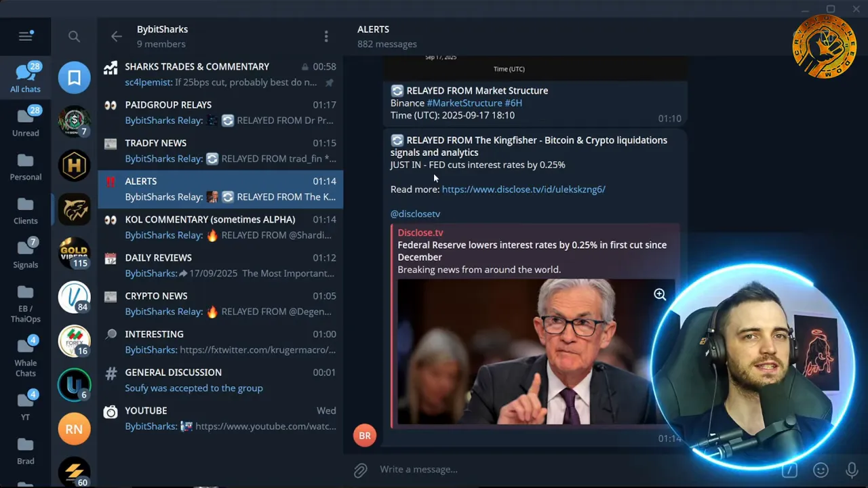The width and height of the screenshot is (868, 488).
Task: Click the attach file paperclip icon
Action: 360,470
